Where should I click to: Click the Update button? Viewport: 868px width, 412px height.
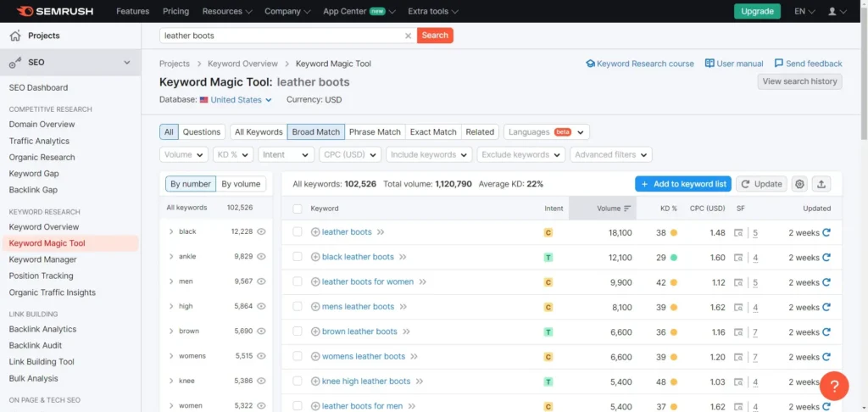click(x=761, y=184)
